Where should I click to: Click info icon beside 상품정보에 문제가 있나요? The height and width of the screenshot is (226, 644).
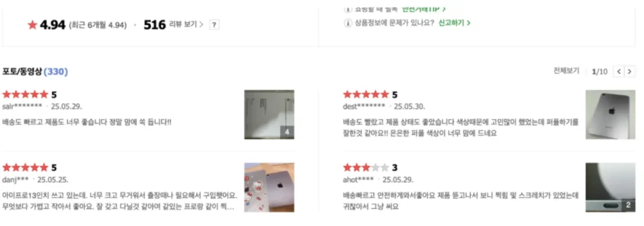click(x=347, y=23)
